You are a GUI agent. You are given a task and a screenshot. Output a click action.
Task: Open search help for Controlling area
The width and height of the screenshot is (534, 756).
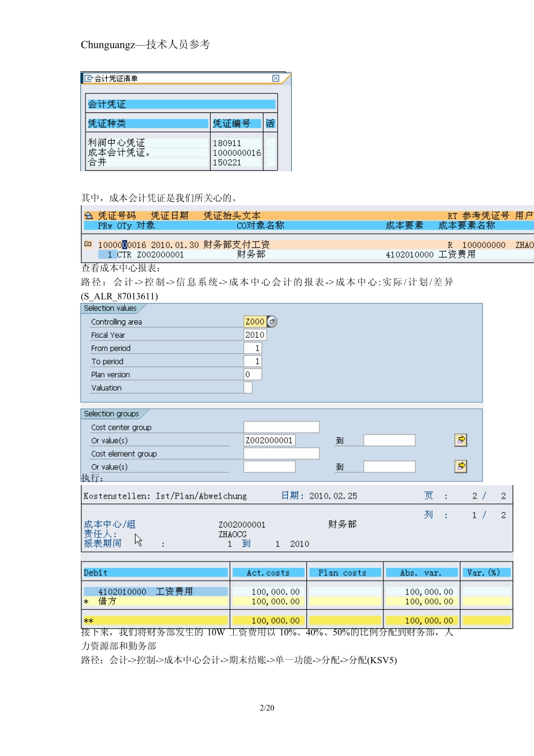pos(272,322)
